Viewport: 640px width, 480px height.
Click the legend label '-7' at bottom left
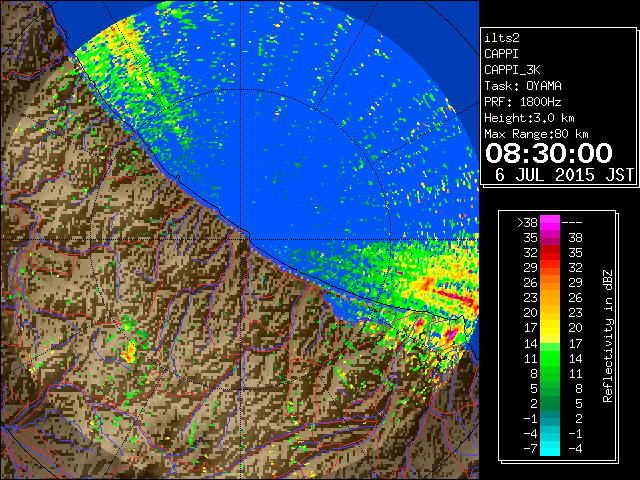(530, 448)
